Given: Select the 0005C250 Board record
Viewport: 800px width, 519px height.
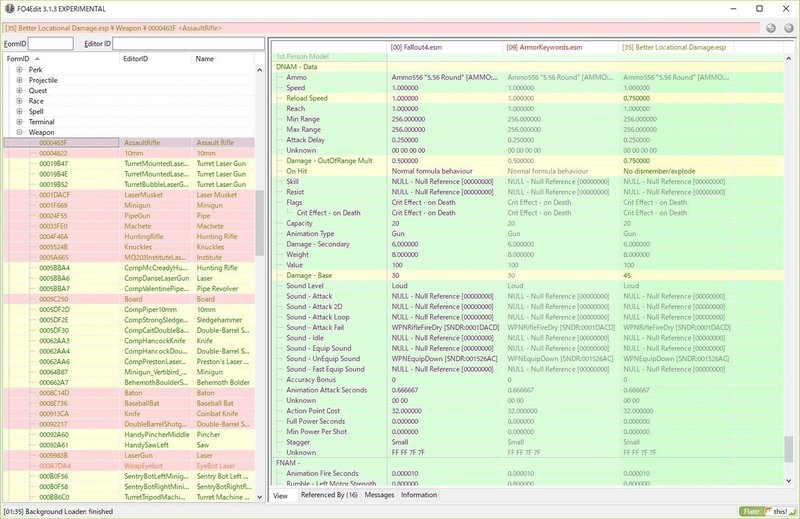Looking at the screenshot, I should coord(129,299).
